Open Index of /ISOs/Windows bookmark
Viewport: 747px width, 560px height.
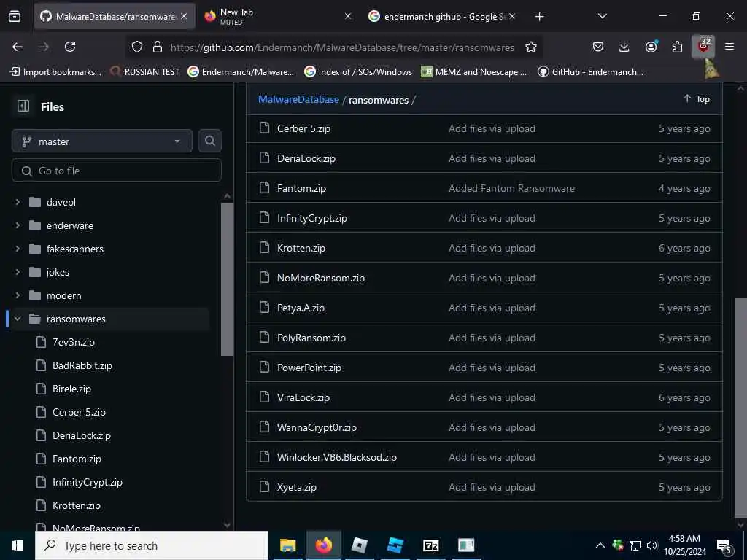(358, 72)
